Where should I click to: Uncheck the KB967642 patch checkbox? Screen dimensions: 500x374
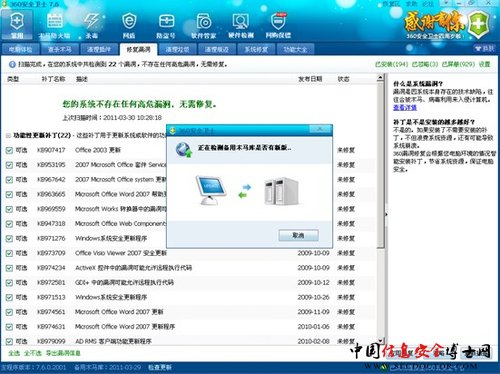[x=9, y=180]
